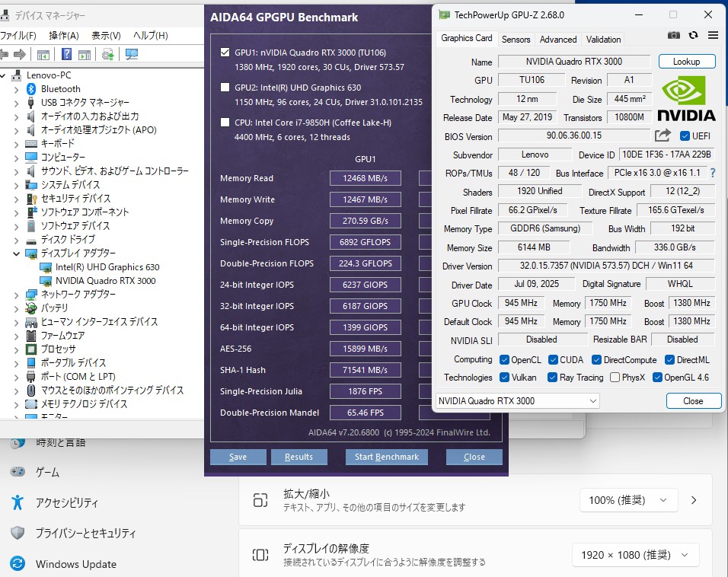
Task: Toggle the CUDA checkbox
Action: tap(553, 360)
